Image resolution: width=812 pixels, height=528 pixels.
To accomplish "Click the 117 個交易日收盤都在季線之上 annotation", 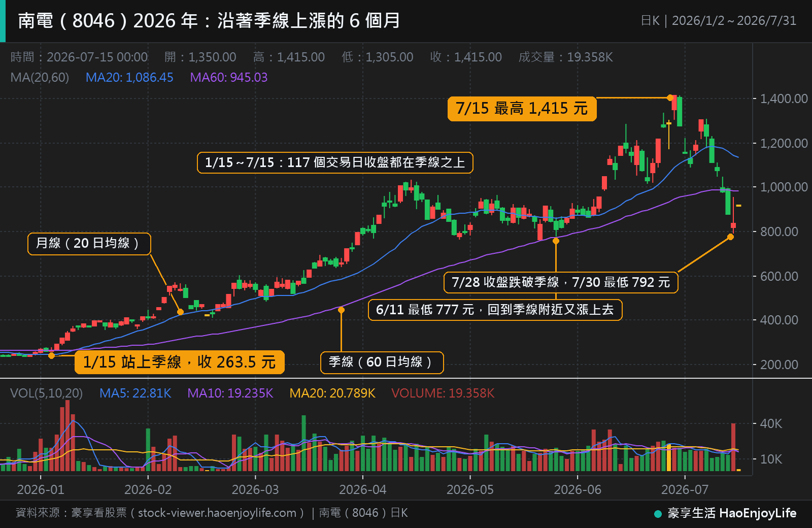I will pos(335,162).
